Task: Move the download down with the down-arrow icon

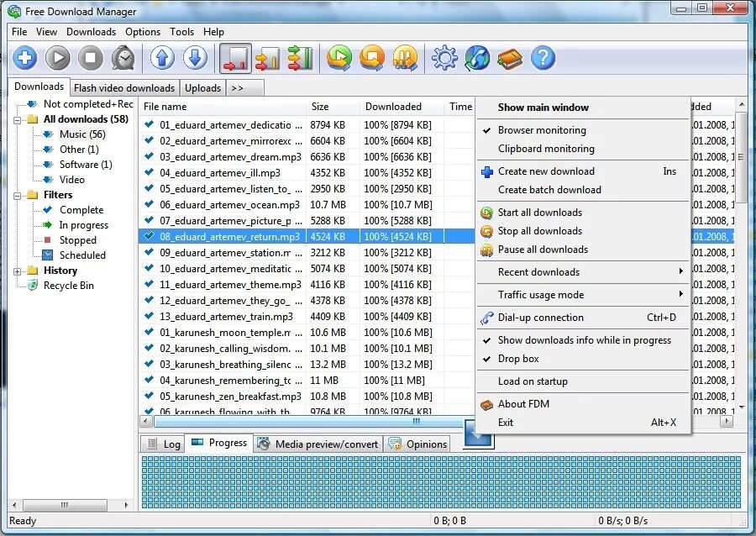Action: click(x=195, y=58)
